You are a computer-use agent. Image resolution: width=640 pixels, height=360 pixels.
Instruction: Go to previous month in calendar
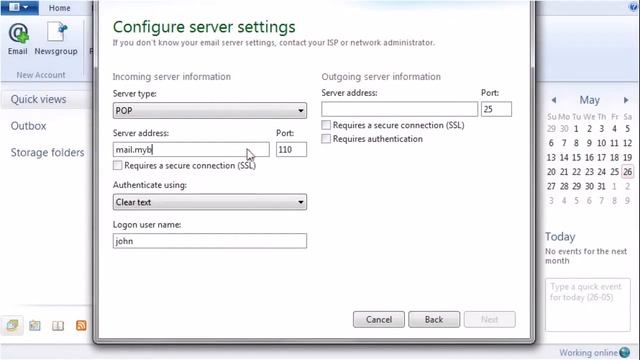tap(553, 100)
